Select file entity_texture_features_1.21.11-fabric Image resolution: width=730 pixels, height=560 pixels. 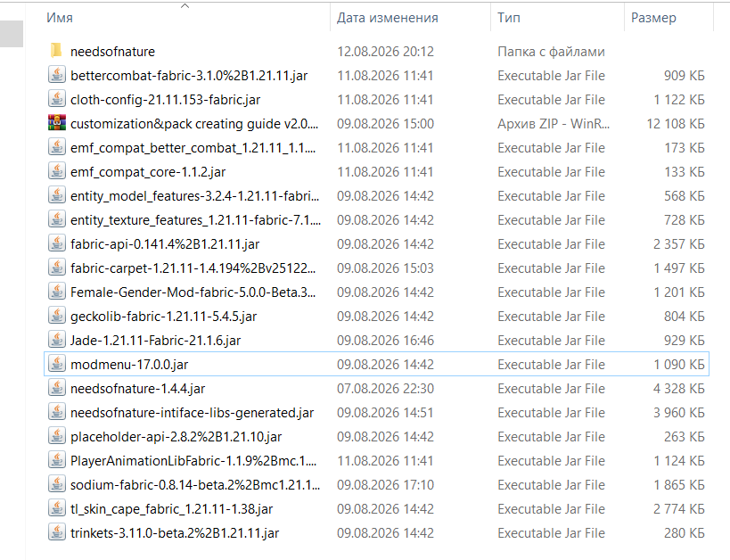[x=195, y=220]
